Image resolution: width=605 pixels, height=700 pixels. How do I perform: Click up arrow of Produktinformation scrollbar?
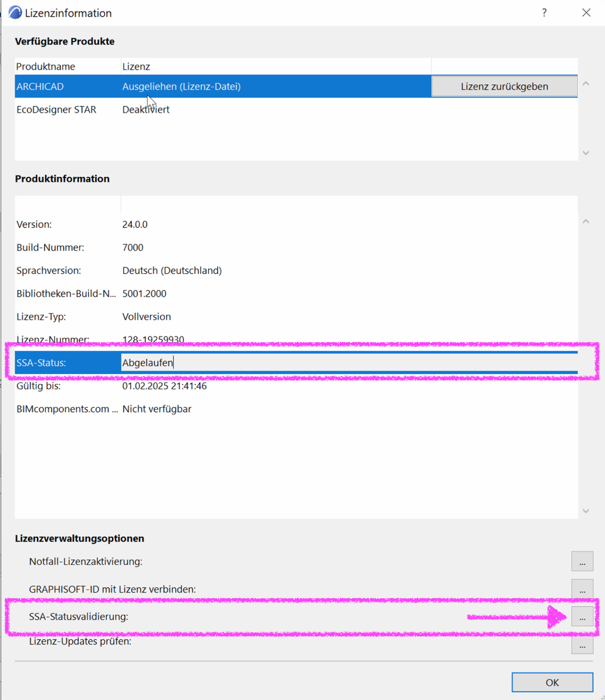[586, 221]
